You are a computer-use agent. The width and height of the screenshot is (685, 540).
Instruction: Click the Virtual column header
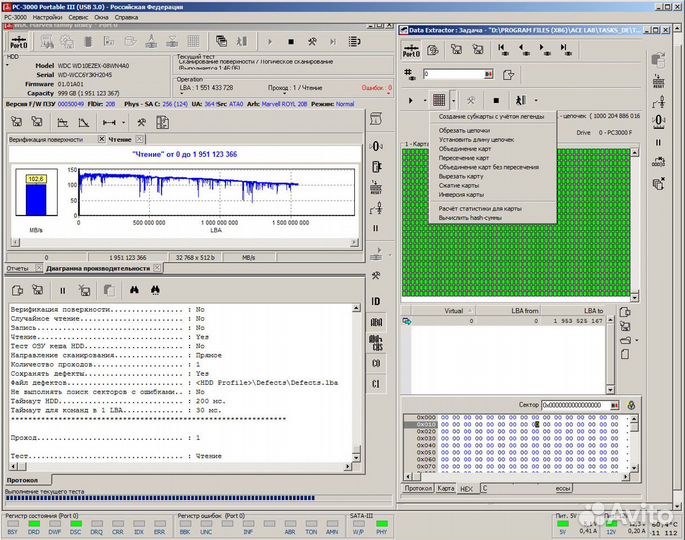453,311
